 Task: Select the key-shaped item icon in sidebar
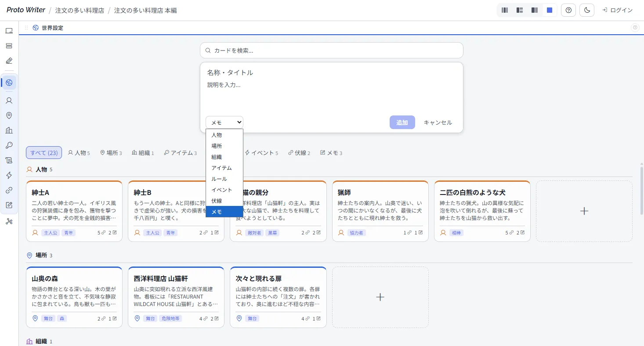pyautogui.click(x=9, y=145)
